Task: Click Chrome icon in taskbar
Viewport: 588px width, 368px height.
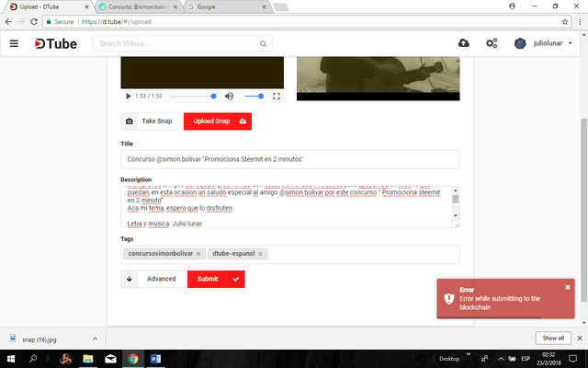Action: click(x=133, y=359)
